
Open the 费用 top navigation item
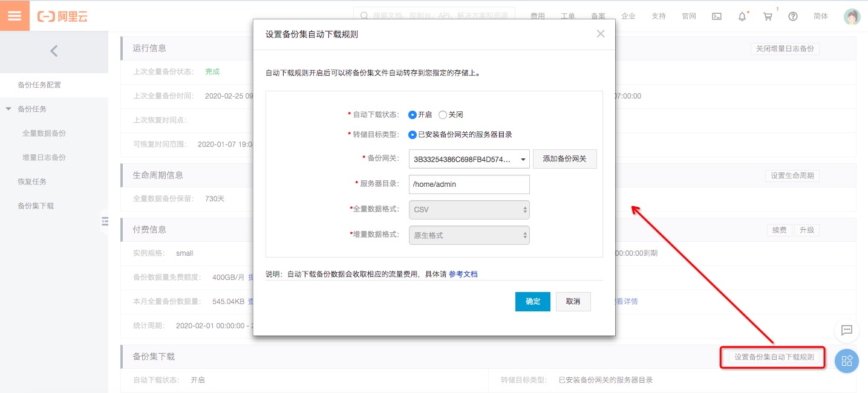click(538, 16)
